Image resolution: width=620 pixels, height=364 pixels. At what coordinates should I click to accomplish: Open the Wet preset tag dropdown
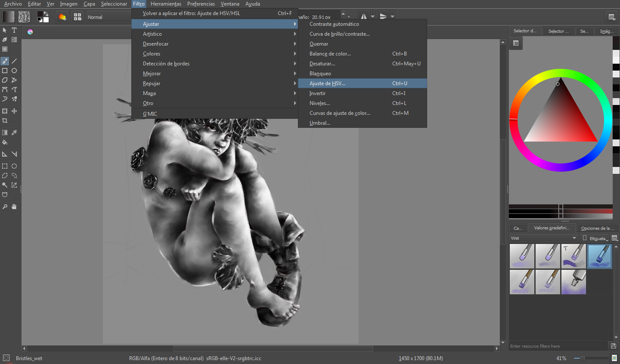pyautogui.click(x=543, y=238)
